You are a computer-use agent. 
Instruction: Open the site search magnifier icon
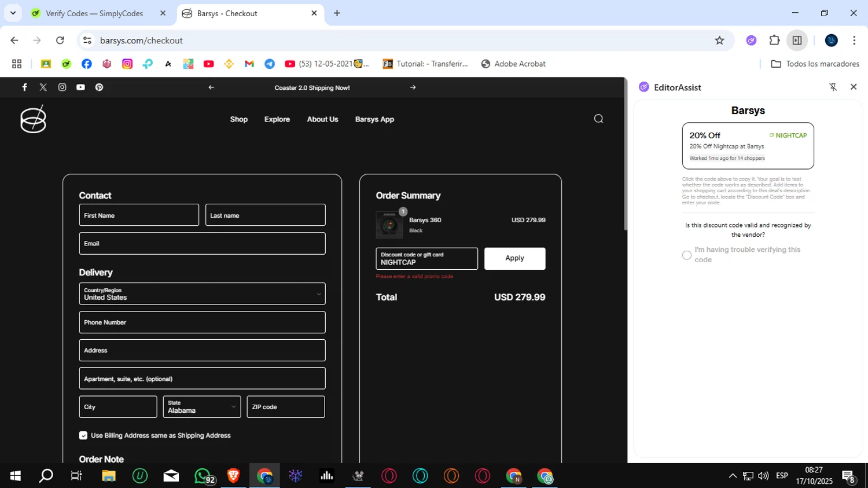click(x=598, y=119)
